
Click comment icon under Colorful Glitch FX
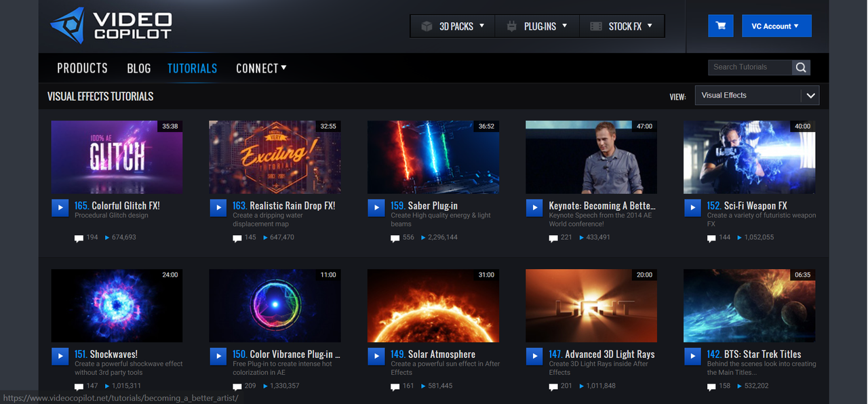[79, 238]
